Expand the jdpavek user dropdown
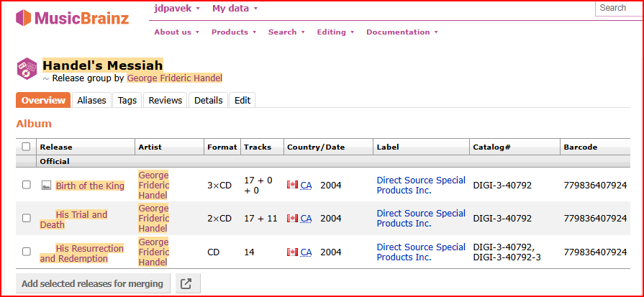The image size is (644, 297). 177,9
